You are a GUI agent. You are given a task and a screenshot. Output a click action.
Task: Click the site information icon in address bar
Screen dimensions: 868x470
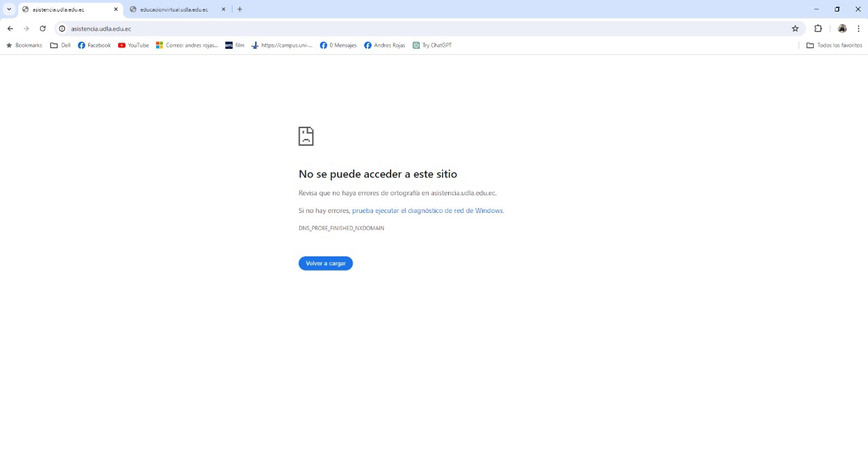(x=62, y=28)
